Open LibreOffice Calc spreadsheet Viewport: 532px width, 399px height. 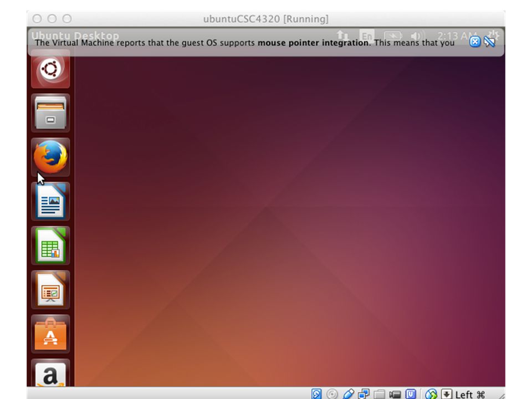pos(50,245)
